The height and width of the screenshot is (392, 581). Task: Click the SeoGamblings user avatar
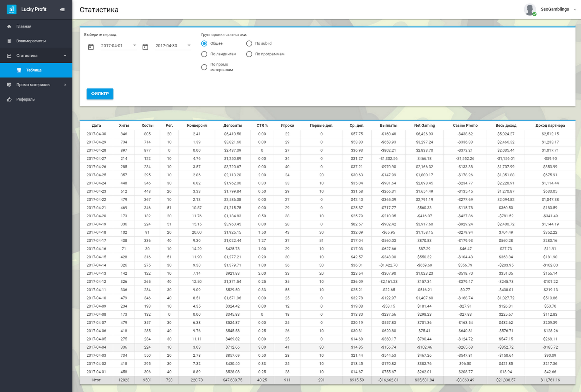coord(530,9)
